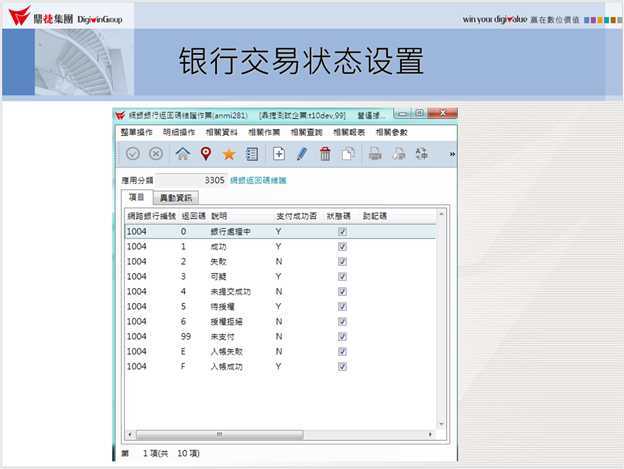Add a new record with plus-page icon
The width and height of the screenshot is (624, 469).
[279, 154]
